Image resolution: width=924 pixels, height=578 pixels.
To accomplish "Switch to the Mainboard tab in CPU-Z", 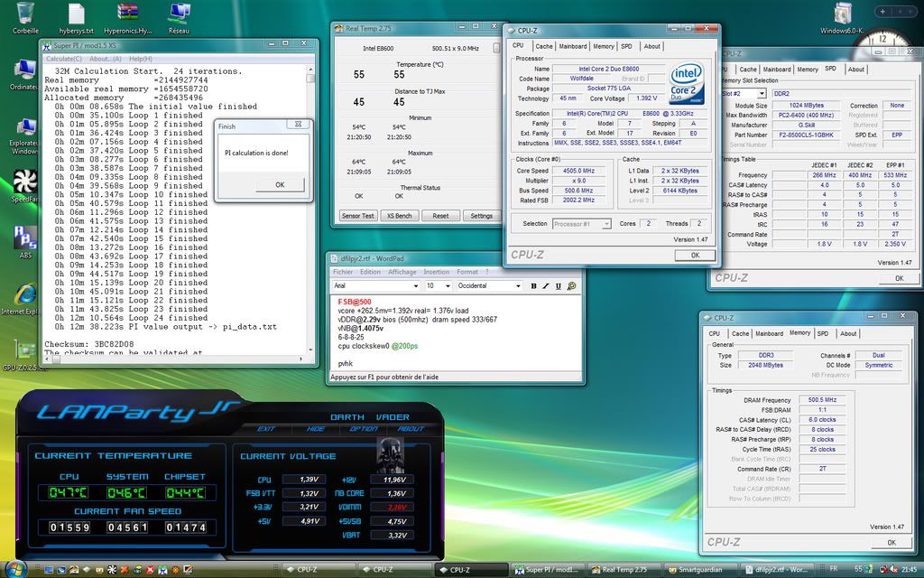I will 572,46.
